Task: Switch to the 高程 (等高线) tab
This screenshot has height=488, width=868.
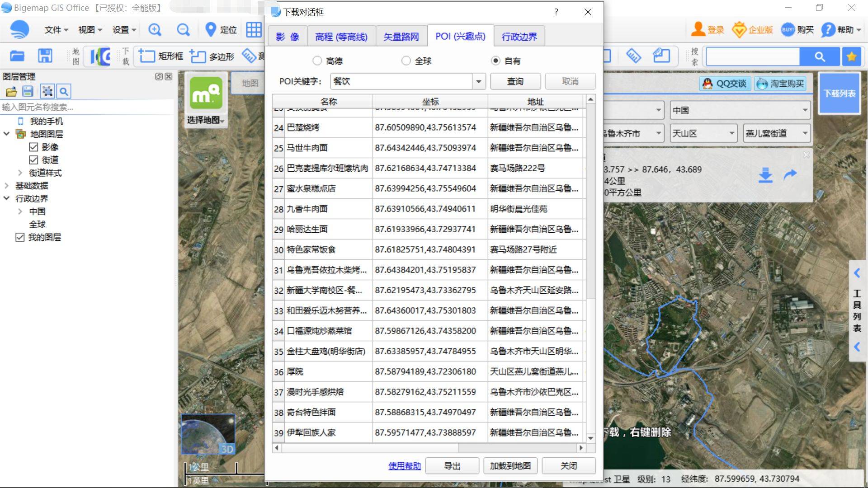Action: (x=341, y=37)
